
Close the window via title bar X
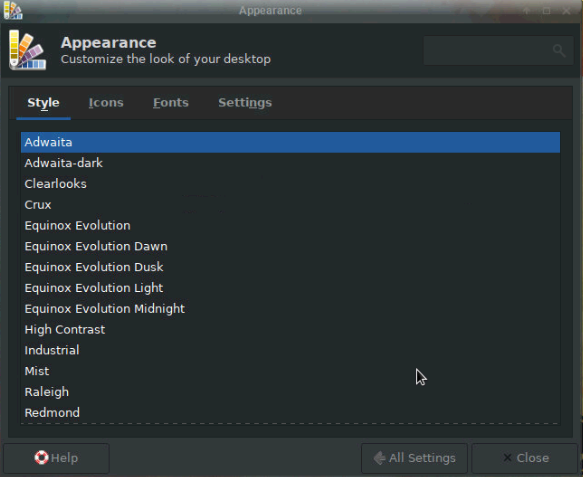tap(566, 11)
